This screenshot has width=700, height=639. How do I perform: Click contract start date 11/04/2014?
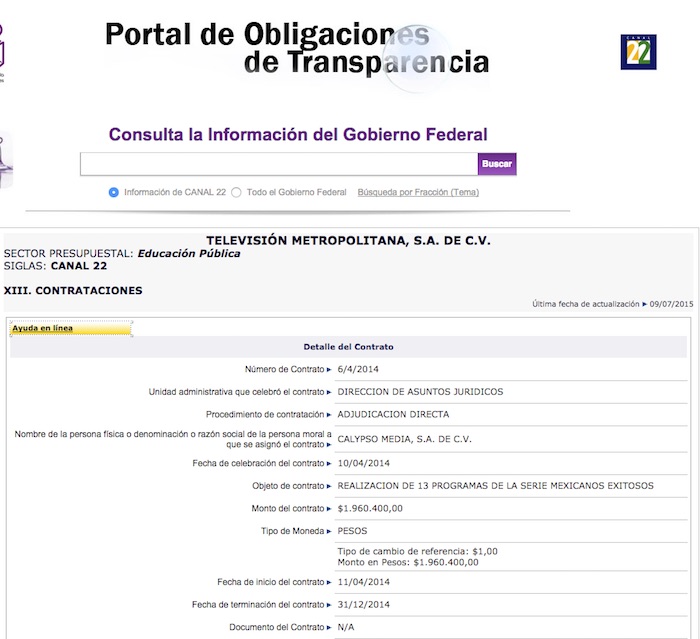pyautogui.click(x=363, y=582)
